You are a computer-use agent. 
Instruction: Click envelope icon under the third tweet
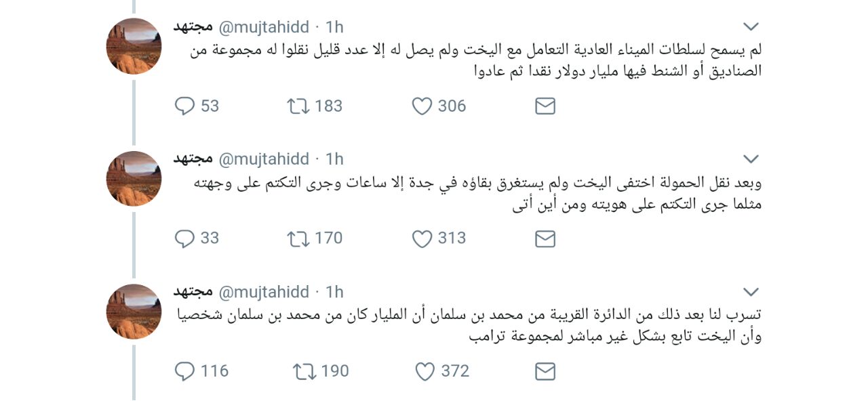click(x=545, y=371)
